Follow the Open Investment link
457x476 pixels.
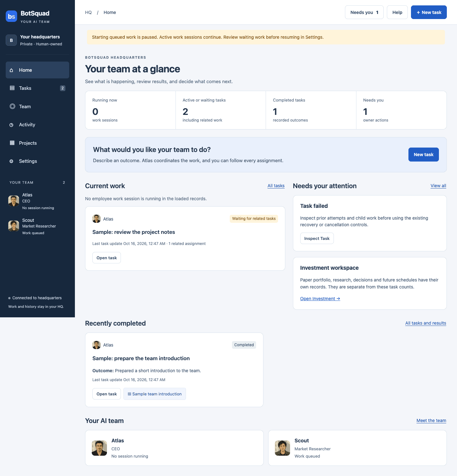click(320, 299)
